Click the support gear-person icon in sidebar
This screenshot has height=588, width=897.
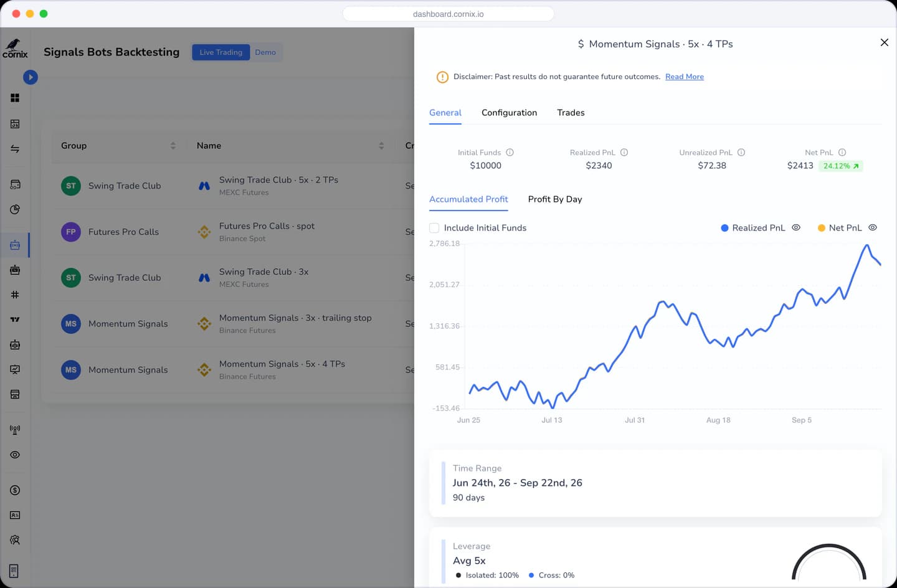[15, 540]
